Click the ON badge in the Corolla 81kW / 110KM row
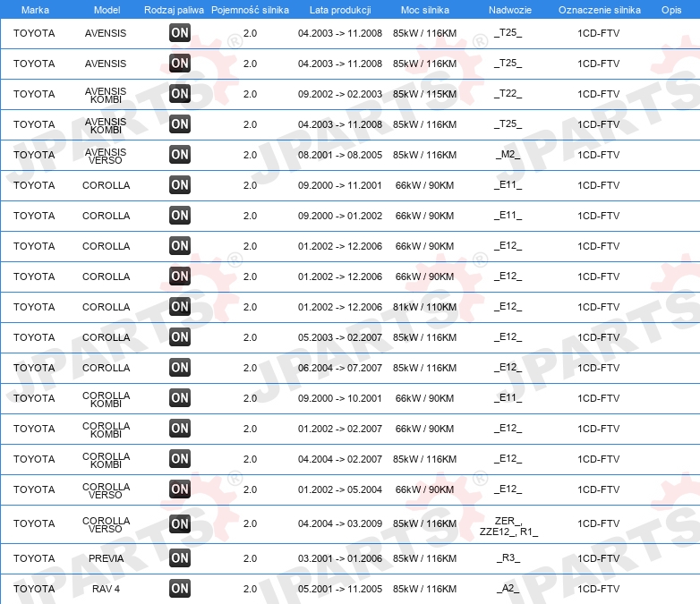 (180, 307)
